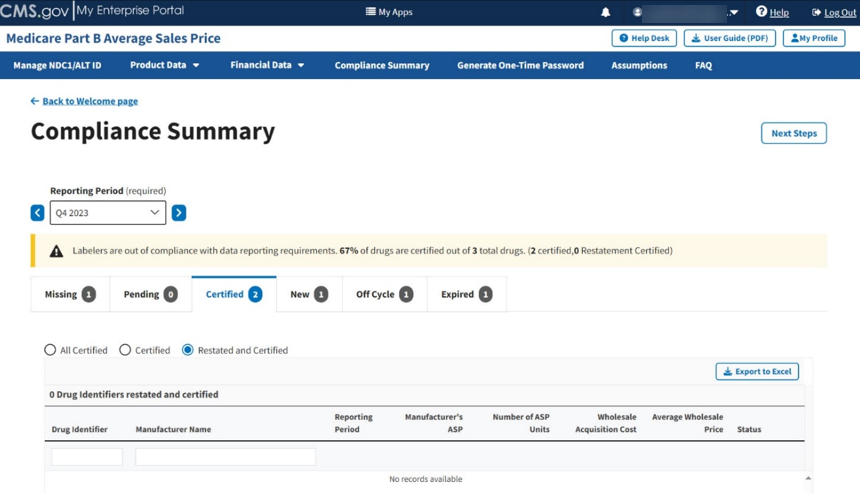Select the Certified radio button
Screen dimensions: 860x494
[x=125, y=350]
